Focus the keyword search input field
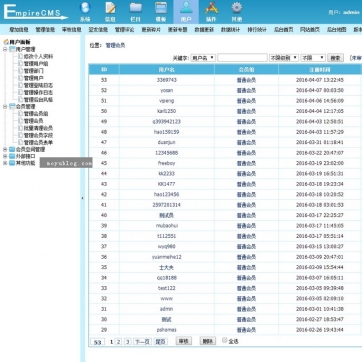The image size is (362, 362). (x=242, y=58)
